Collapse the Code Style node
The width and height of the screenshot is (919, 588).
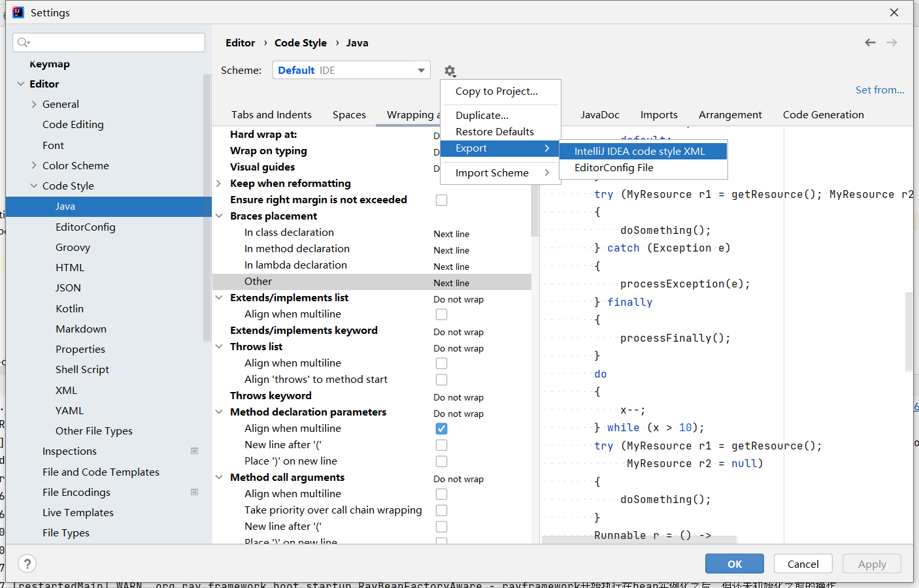[x=34, y=186]
